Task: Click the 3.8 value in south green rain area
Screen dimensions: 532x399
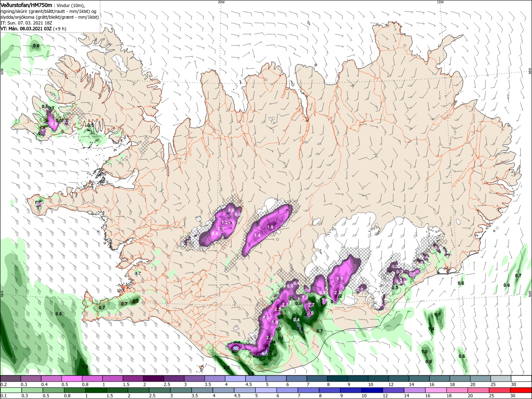Action: 300,329
